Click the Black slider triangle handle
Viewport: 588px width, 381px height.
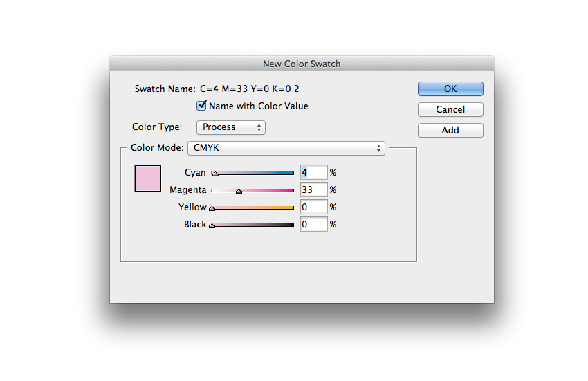[x=212, y=225]
